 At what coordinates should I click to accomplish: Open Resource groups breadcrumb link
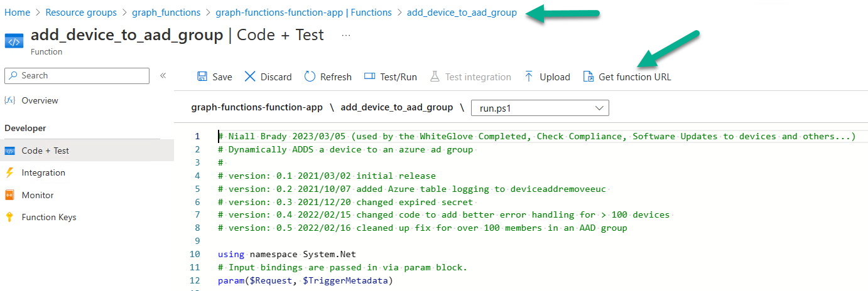click(81, 13)
